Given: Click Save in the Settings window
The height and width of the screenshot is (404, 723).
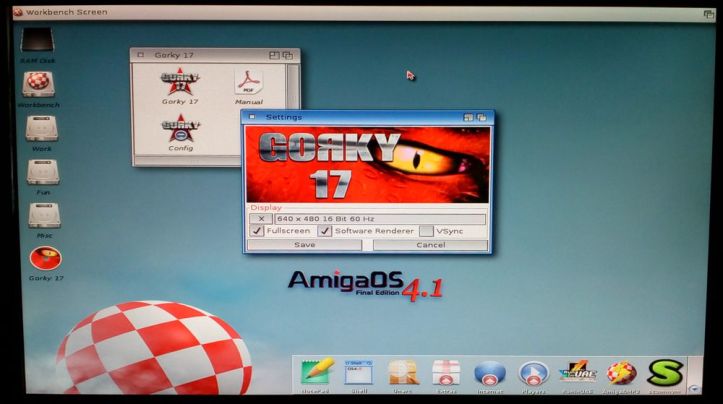Looking at the screenshot, I should click(304, 245).
